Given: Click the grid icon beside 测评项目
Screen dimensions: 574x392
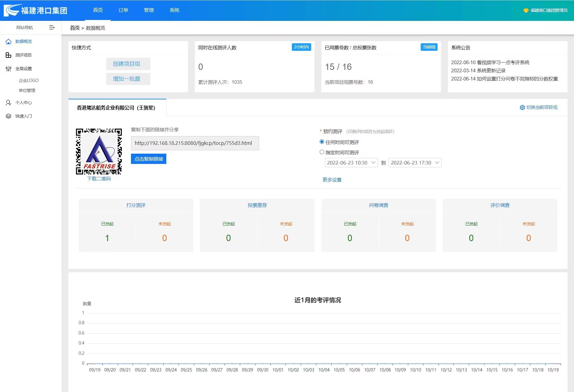Looking at the screenshot, I should [x=8, y=55].
